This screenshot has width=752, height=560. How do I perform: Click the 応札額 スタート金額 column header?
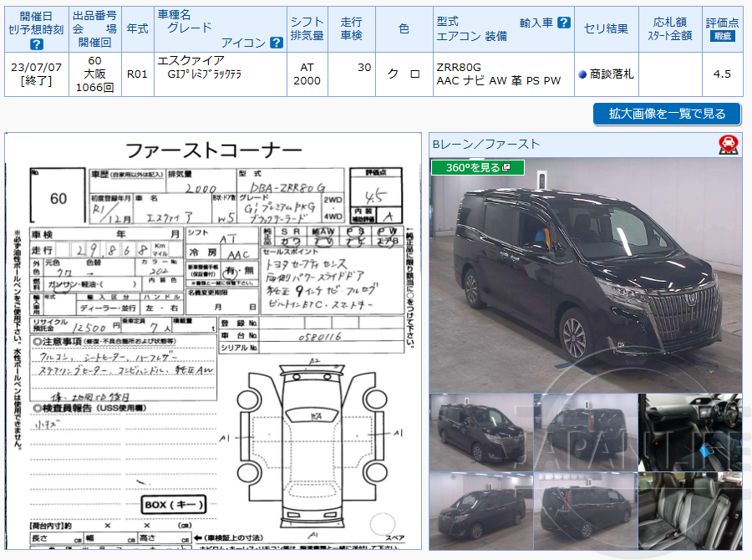[671, 28]
